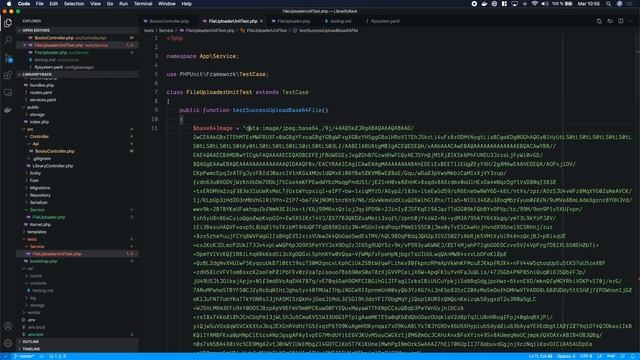Click the git branch master in status bar
Screen dimensions: 640x360
24,356
